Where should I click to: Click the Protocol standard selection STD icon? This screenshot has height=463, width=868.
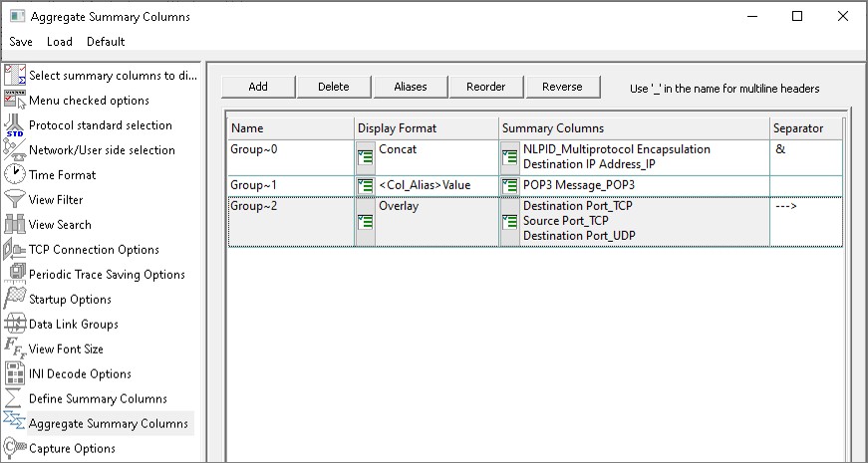click(15, 125)
